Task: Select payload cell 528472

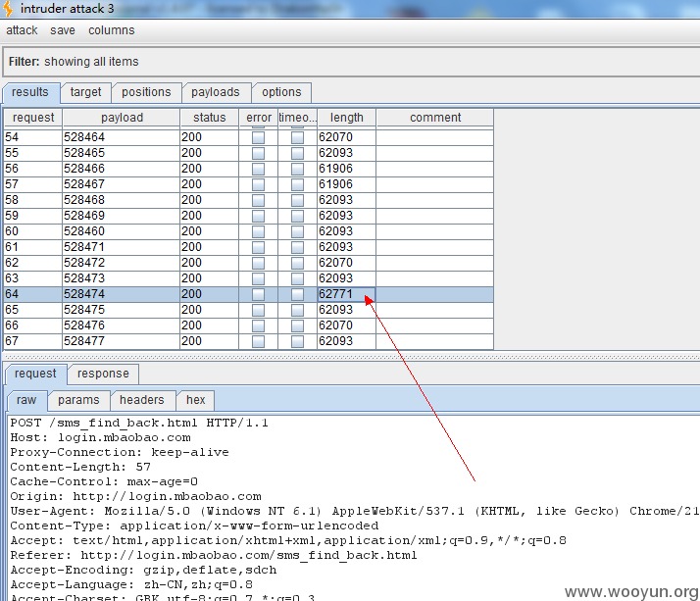Action: (121, 263)
